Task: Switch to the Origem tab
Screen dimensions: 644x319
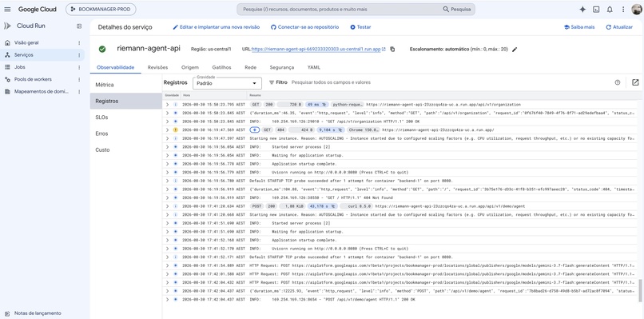Action: (189, 67)
